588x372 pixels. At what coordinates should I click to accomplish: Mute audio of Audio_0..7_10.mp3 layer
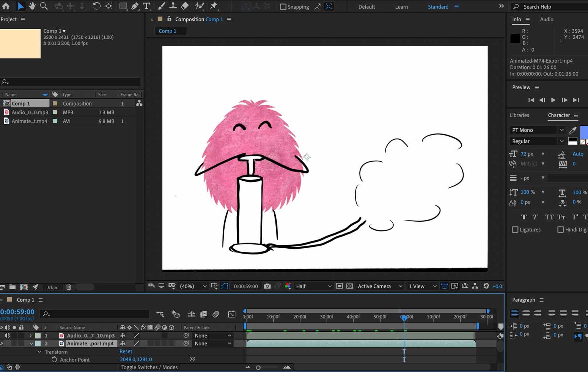click(x=7, y=336)
